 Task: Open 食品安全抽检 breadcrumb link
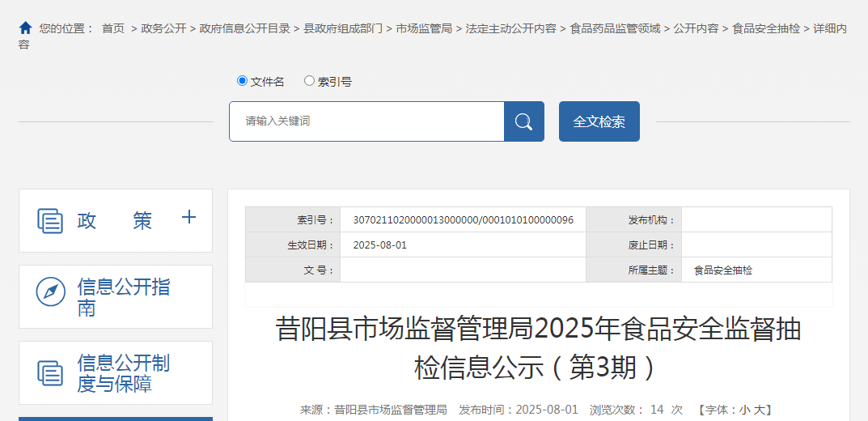coord(765,29)
